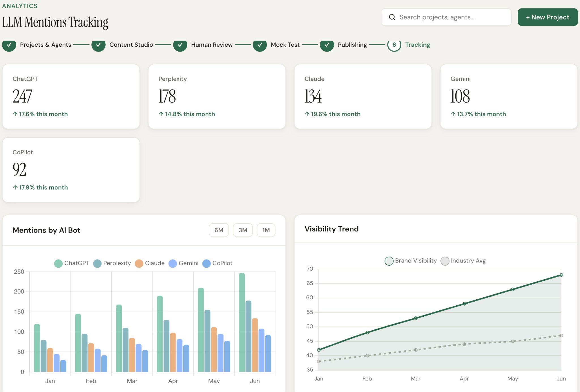
Task: Open the CoPilot mentions card
Action: click(x=71, y=170)
